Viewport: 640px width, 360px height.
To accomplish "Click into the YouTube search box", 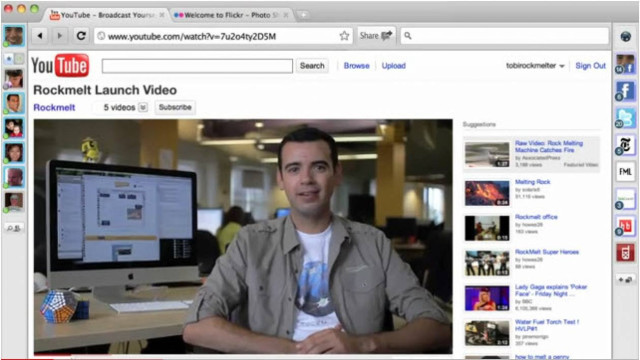I will [197, 66].
